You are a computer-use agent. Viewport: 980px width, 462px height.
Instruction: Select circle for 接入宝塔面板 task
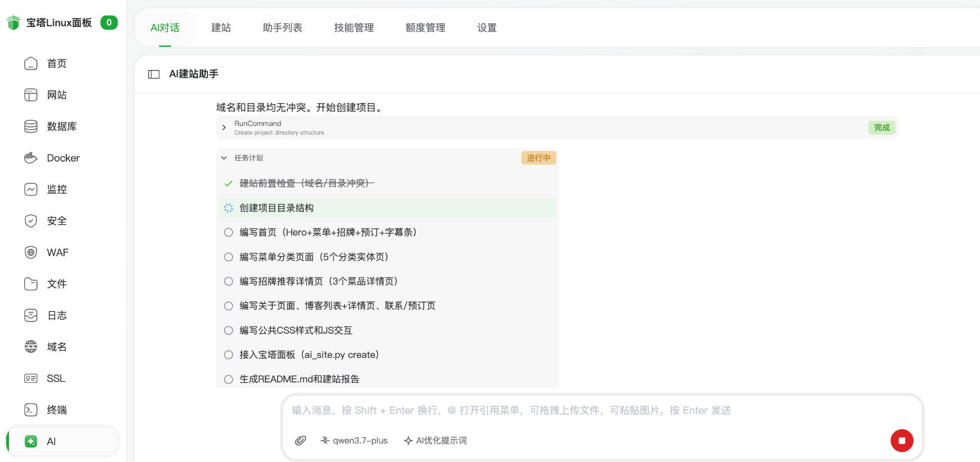coord(228,355)
